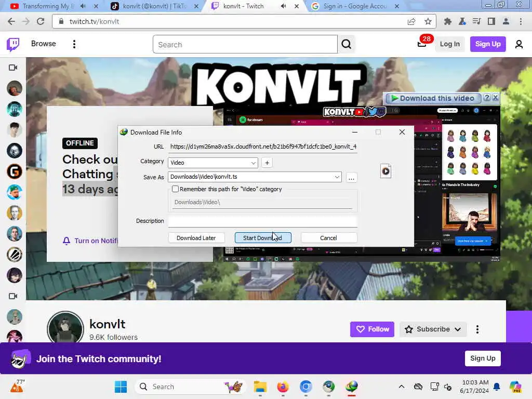Click the Windows Start button
This screenshot has height=399, width=532.
(121, 387)
